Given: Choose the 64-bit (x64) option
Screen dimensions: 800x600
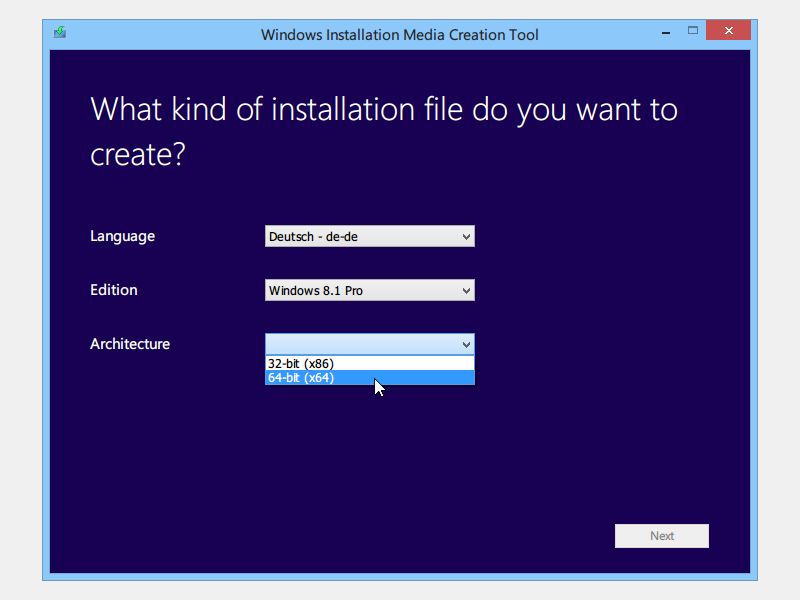Looking at the screenshot, I should (369, 378).
